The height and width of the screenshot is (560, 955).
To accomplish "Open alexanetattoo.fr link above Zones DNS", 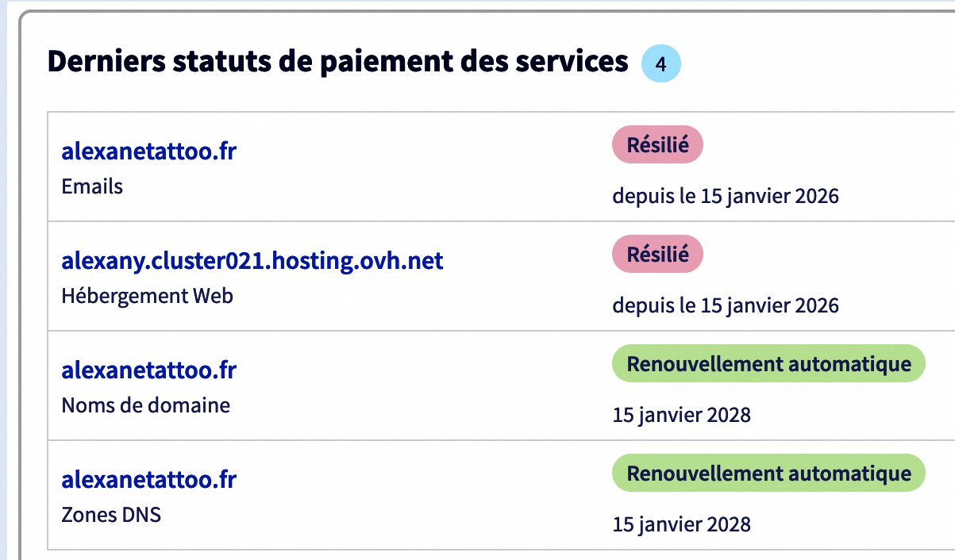I will tap(148, 479).
